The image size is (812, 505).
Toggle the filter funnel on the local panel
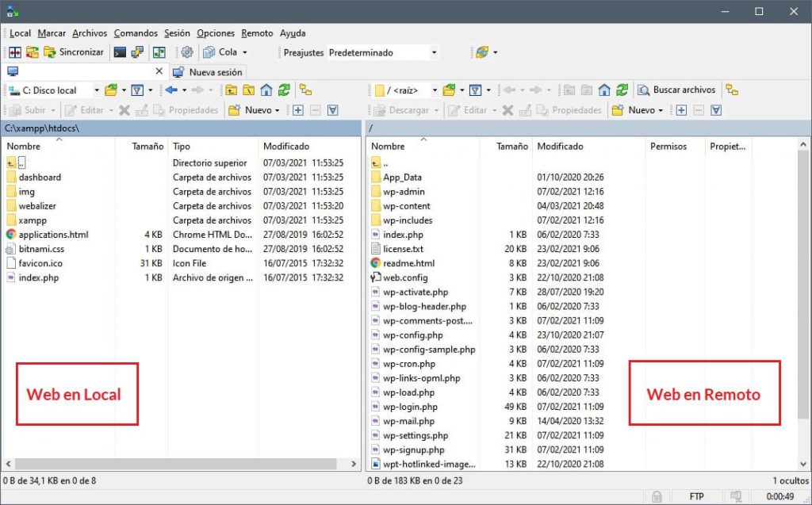pyautogui.click(x=138, y=90)
